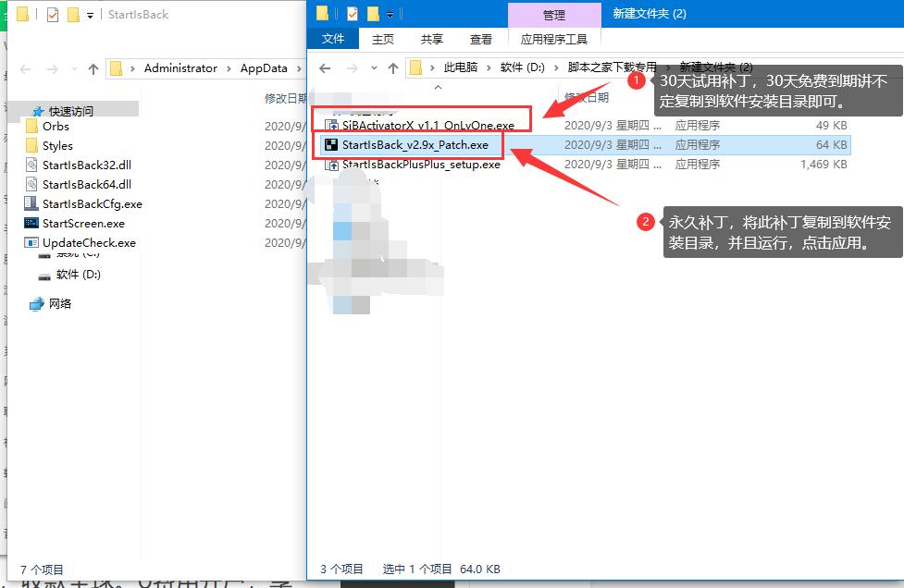Select the 管理 contextual tab

point(554,15)
